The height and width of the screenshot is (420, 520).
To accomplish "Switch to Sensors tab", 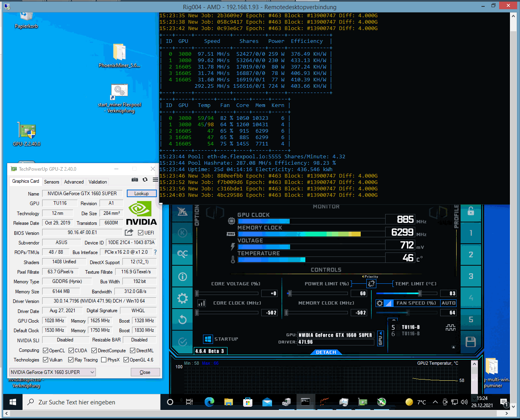I will point(51,182).
